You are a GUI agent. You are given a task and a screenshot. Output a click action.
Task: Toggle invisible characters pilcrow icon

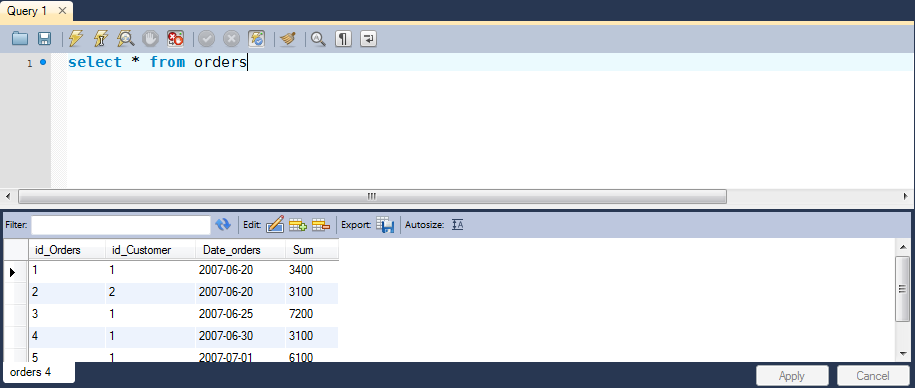[x=343, y=39]
